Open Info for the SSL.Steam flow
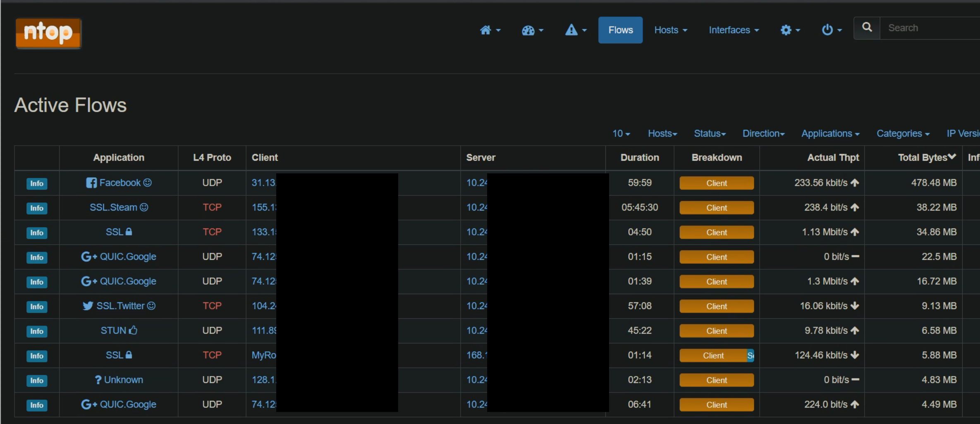The image size is (980, 424). point(37,208)
